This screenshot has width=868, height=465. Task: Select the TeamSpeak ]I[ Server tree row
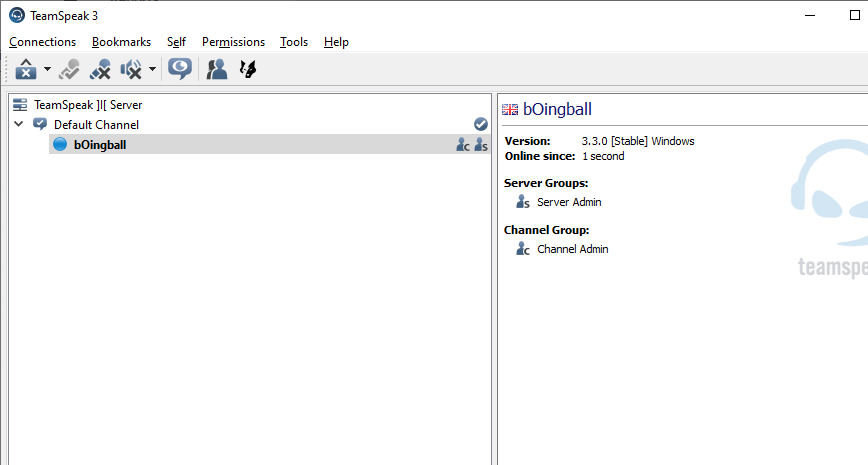[250, 105]
